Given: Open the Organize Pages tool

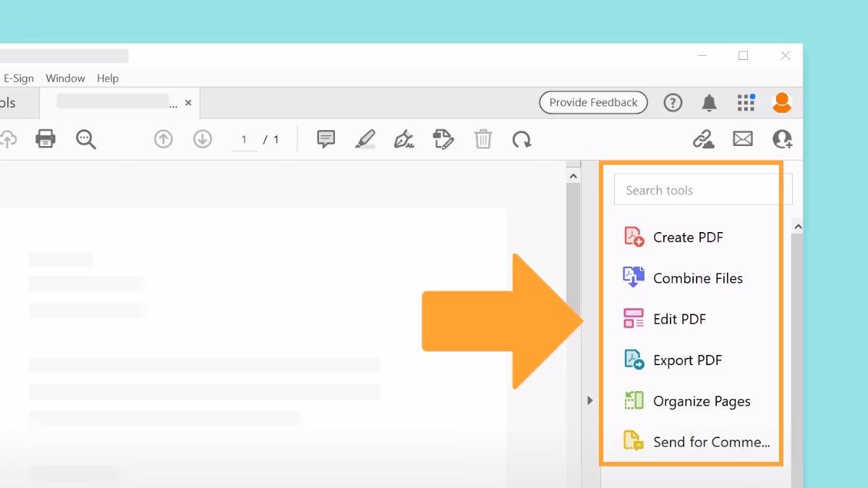Looking at the screenshot, I should click(x=701, y=401).
